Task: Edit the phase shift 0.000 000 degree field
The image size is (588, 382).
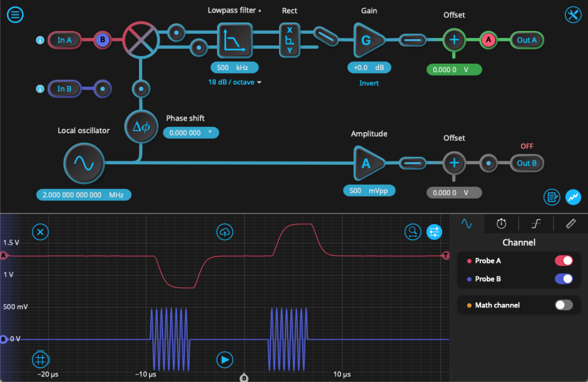Action: (x=191, y=133)
